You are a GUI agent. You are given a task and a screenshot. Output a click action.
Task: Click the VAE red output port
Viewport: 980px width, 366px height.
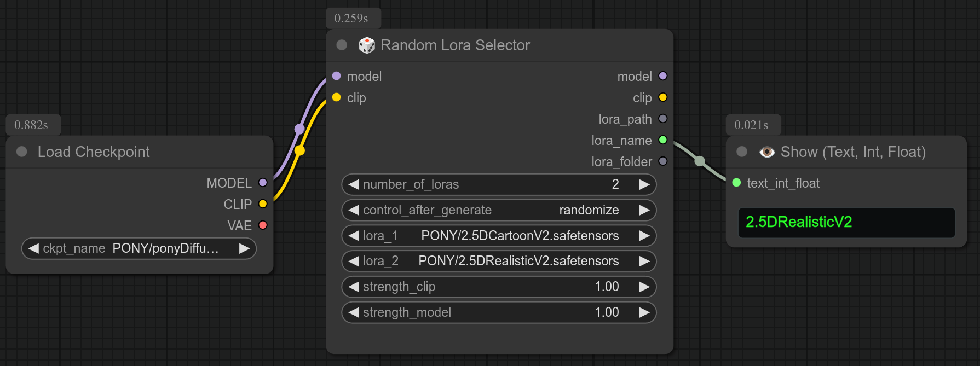coord(263,225)
